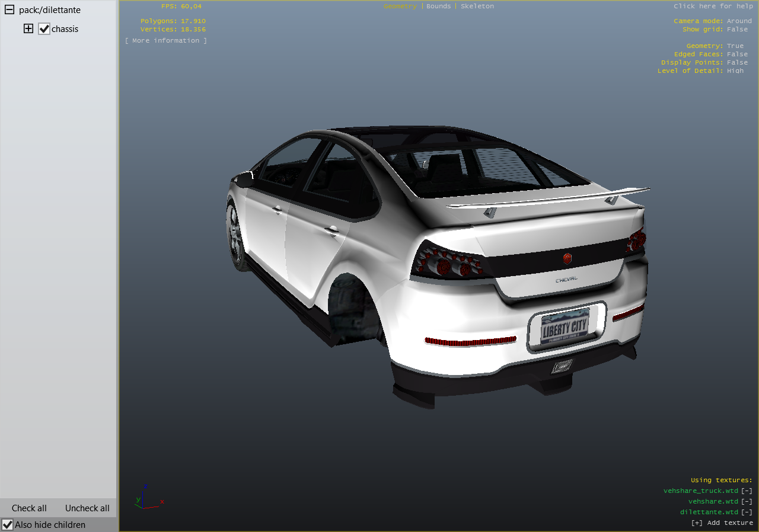Click the car model in viewport

(437, 267)
